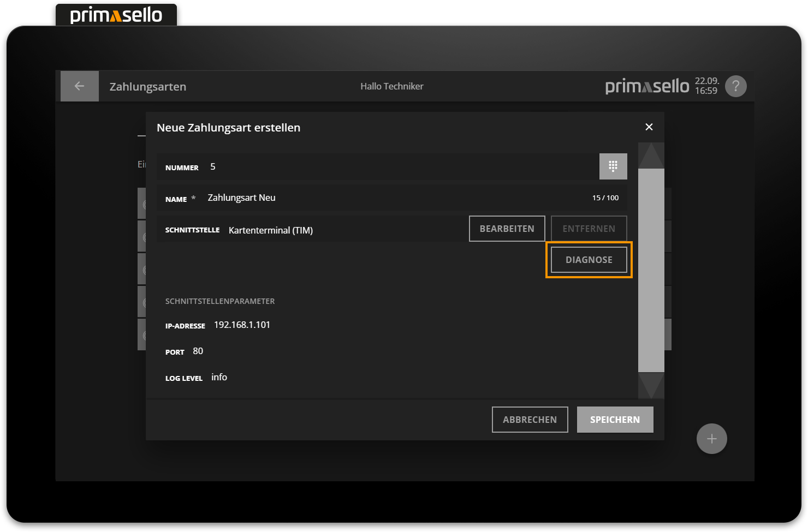Screen dimensions: 808x532
Task: Click into the Name field 'Zahlungsart Neu'
Action: tap(393, 198)
